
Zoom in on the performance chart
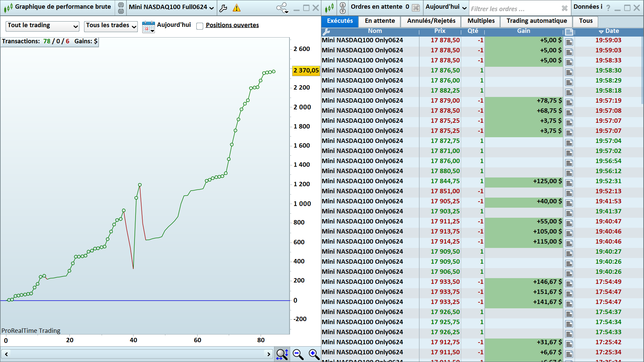(314, 354)
